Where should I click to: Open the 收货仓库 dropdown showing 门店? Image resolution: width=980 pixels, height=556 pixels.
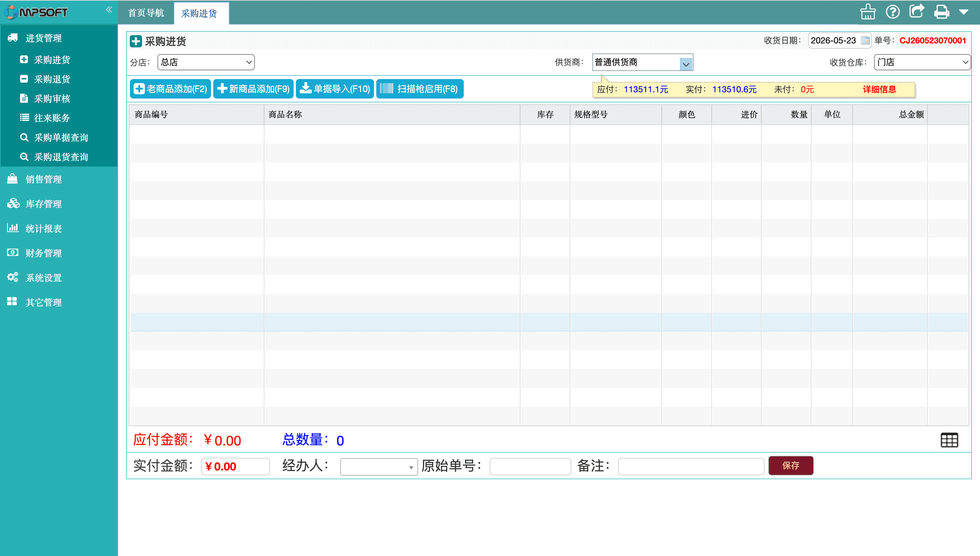click(x=922, y=62)
